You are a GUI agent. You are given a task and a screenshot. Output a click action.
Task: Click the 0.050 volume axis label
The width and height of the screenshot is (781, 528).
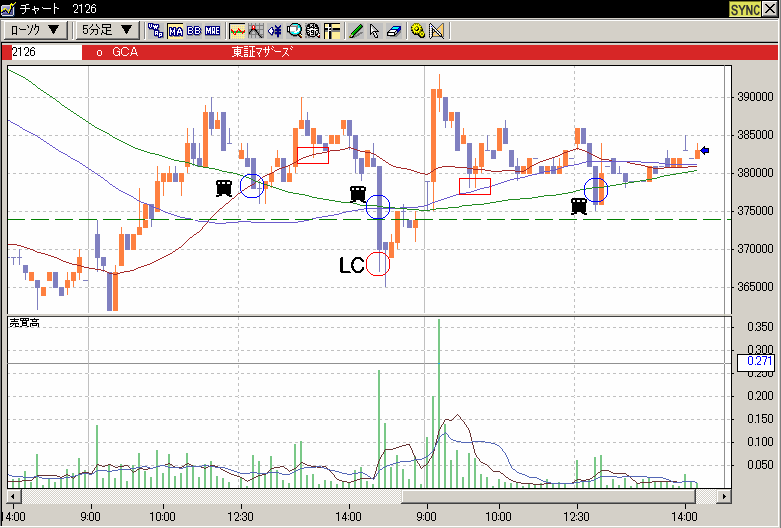point(760,465)
